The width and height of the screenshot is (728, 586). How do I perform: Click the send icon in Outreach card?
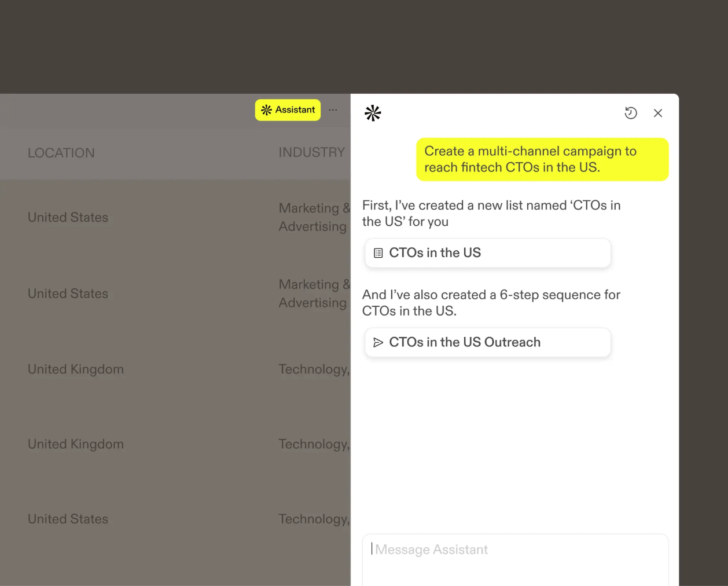click(x=378, y=342)
